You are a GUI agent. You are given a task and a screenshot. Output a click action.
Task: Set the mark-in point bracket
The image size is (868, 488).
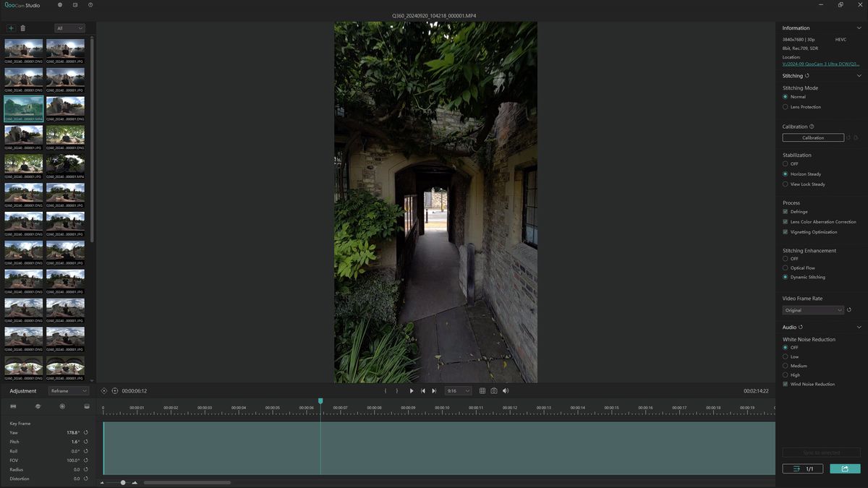coord(385,391)
